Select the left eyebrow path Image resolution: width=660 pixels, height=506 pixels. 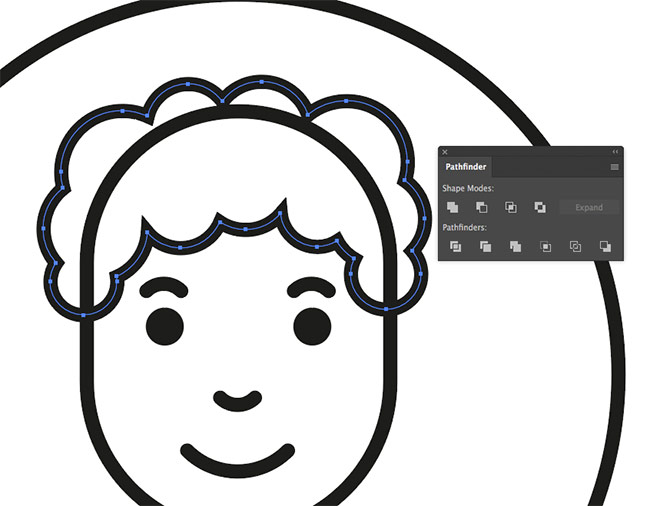(x=164, y=288)
